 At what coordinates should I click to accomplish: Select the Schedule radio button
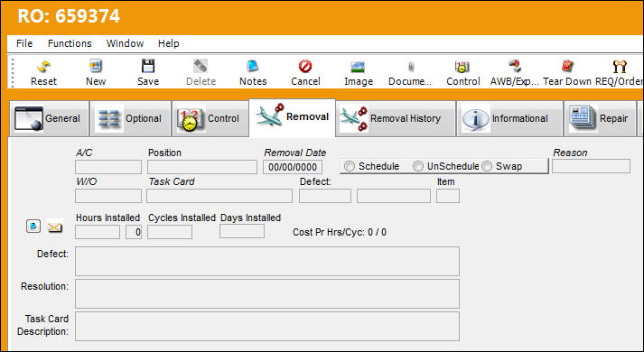(x=350, y=166)
